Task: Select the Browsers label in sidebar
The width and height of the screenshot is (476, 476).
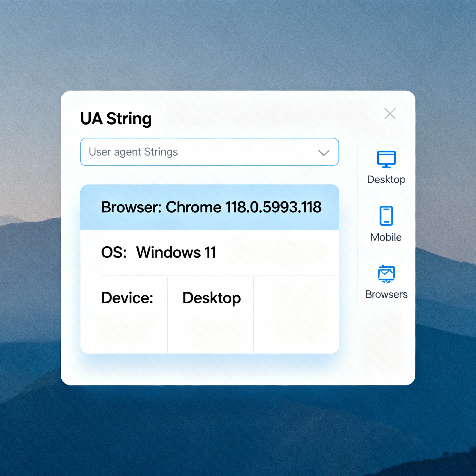Action: click(386, 294)
